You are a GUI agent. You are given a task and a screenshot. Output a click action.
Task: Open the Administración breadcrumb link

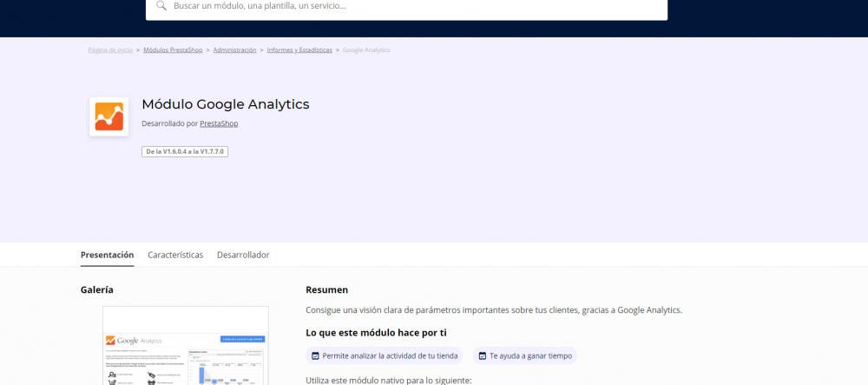click(x=234, y=50)
